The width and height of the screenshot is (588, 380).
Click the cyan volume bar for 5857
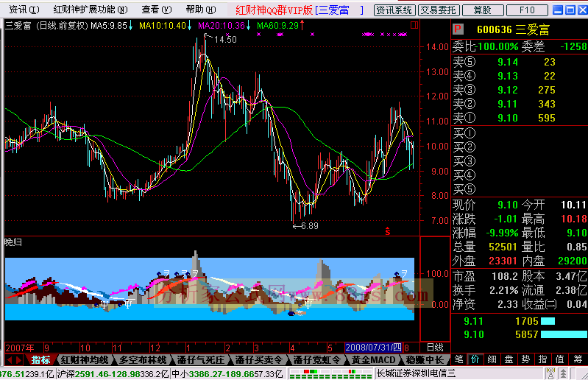pos(564,334)
